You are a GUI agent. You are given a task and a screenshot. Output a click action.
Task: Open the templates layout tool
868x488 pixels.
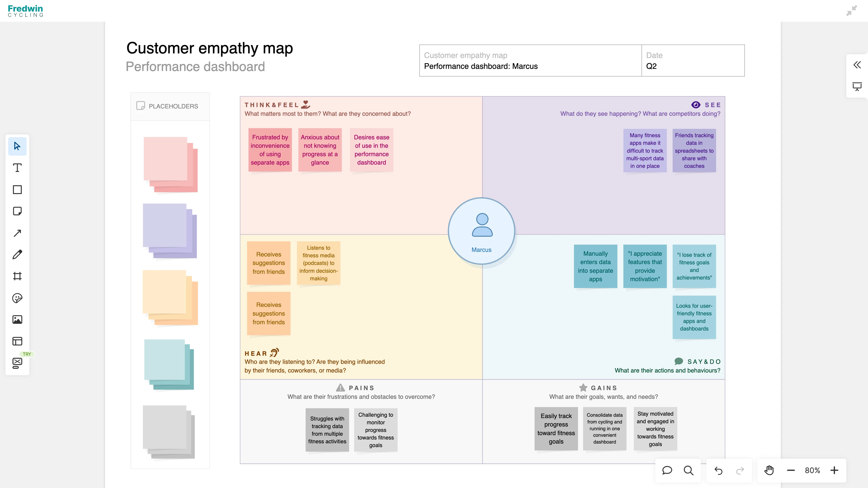17,341
